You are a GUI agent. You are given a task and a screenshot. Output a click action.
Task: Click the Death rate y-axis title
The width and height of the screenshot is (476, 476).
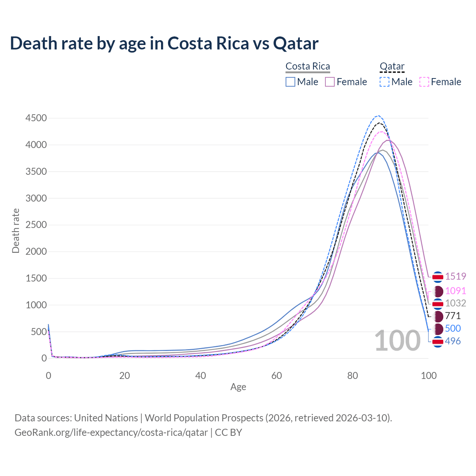click(x=16, y=231)
